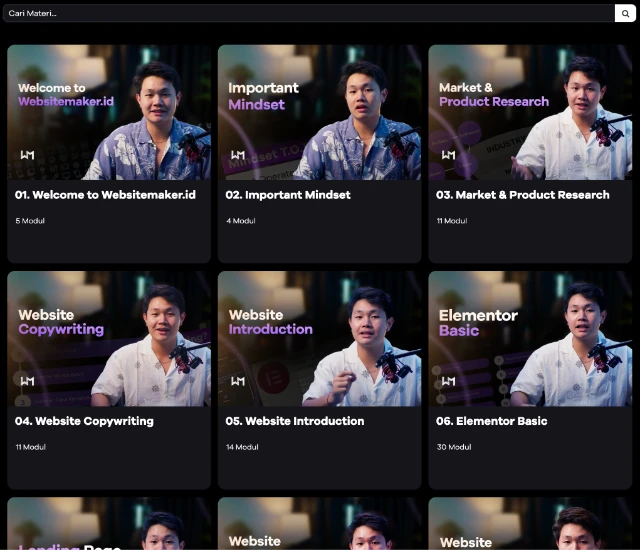Image resolution: width=640 pixels, height=550 pixels.
Task: Focus the Cari Materi search field
Action: tap(309, 13)
